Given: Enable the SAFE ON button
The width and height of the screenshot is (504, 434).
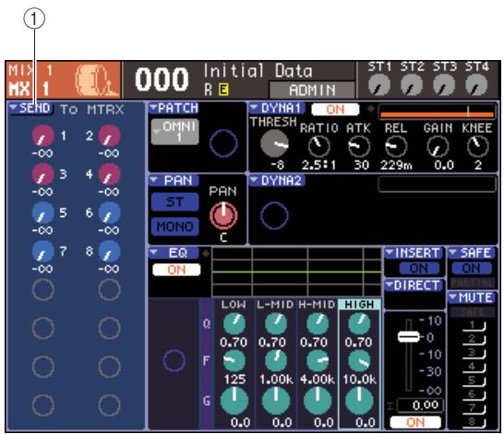Looking at the screenshot, I should (x=472, y=268).
